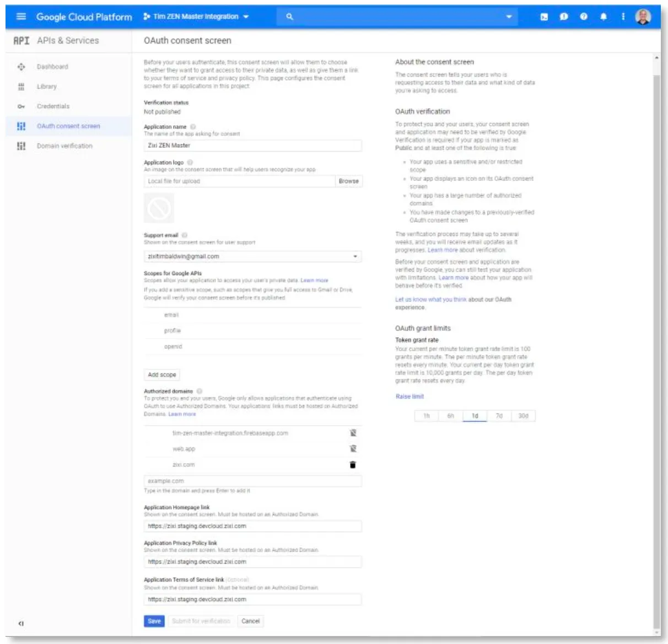Open the Support email dropdown
This screenshot has width=668, height=644.
[x=253, y=256]
